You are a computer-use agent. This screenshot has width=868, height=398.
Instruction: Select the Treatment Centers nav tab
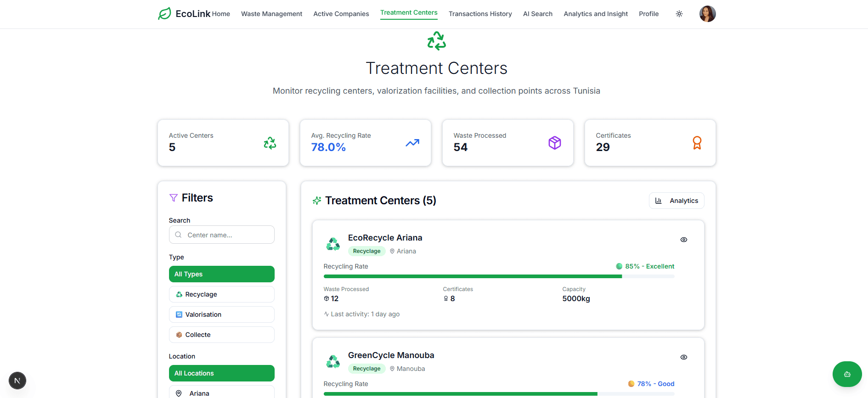click(x=409, y=13)
